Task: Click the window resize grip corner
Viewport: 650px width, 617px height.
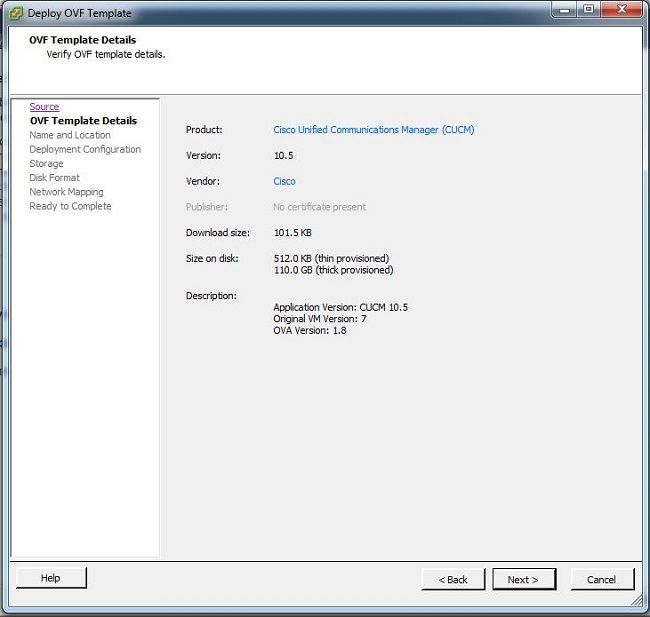Action: (636, 600)
